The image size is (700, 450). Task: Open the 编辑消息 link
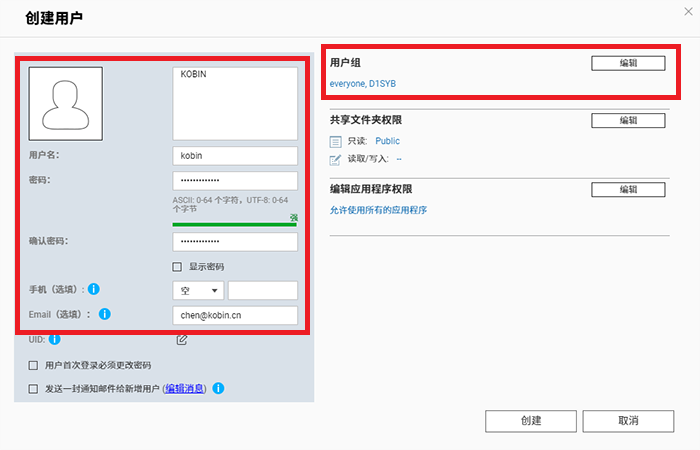(184, 388)
